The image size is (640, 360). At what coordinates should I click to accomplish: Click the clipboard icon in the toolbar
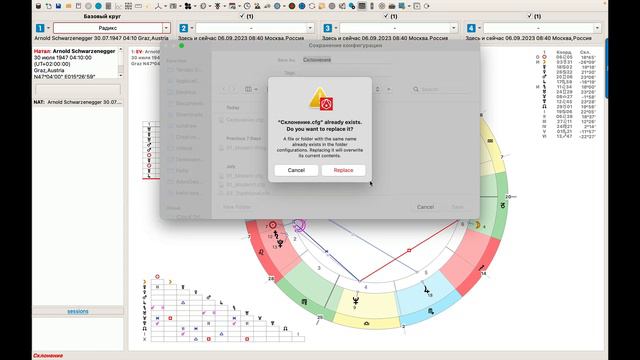78,6
